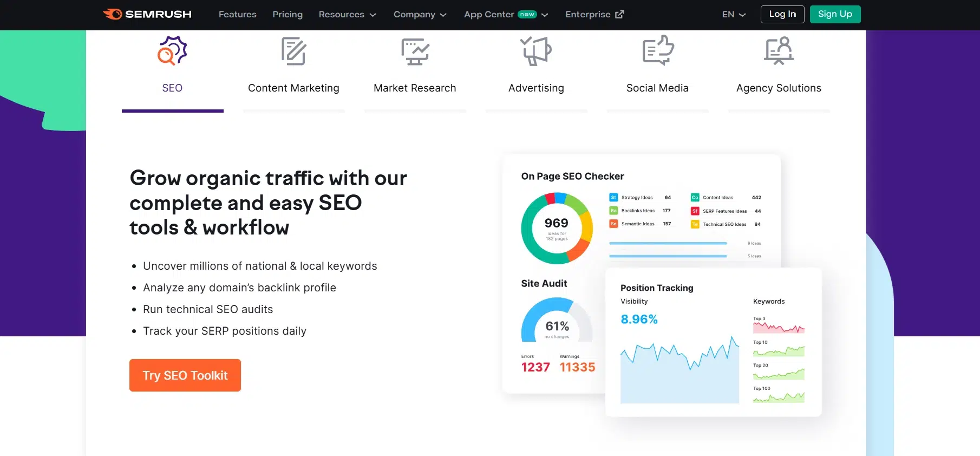980x456 pixels.
Task: Switch to the Content Marketing tab
Action: click(x=293, y=88)
